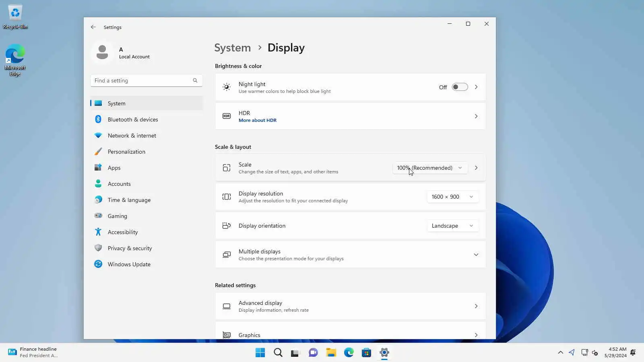644x362 pixels.
Task: Click the Night light sun icon
Action: (227, 87)
